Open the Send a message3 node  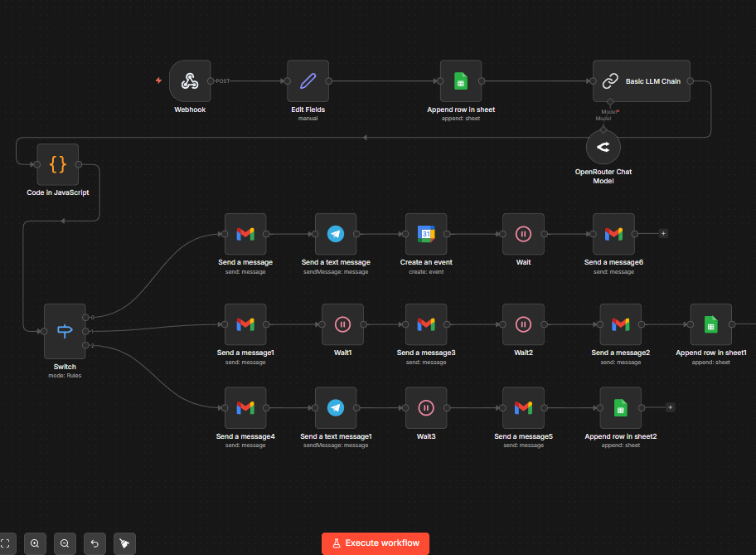click(426, 324)
